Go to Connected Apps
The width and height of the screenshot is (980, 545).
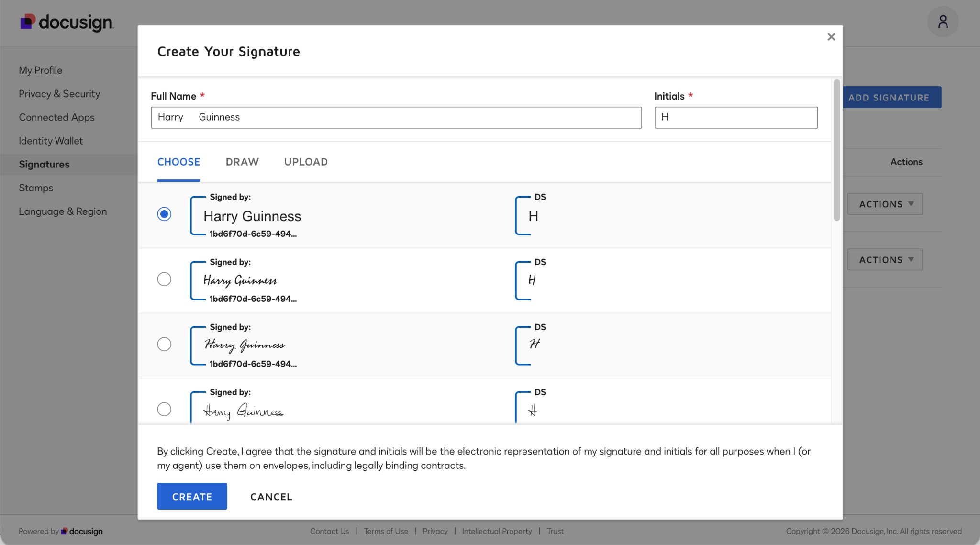tap(56, 117)
